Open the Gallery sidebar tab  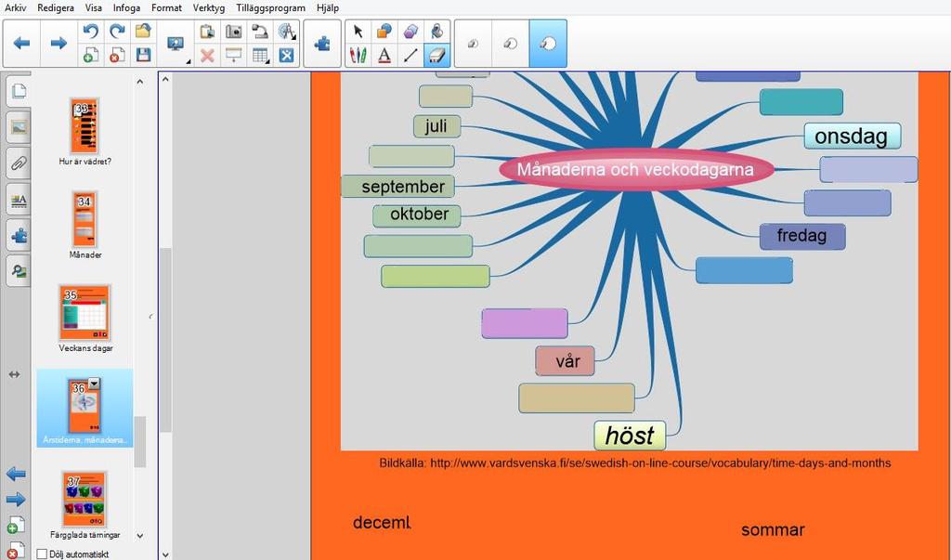click(x=19, y=127)
